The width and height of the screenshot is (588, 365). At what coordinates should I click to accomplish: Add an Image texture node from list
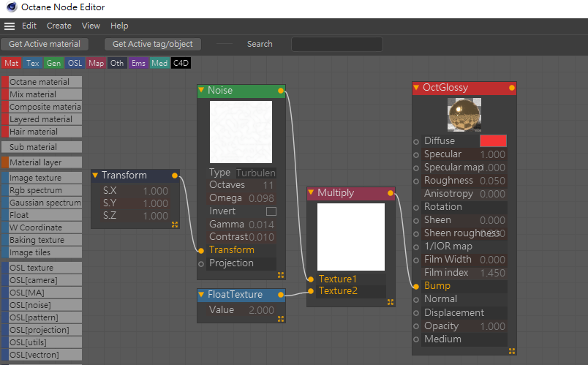click(42, 178)
